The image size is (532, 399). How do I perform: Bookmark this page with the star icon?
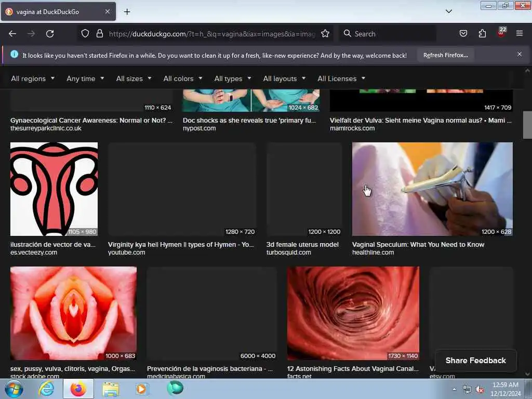(325, 33)
